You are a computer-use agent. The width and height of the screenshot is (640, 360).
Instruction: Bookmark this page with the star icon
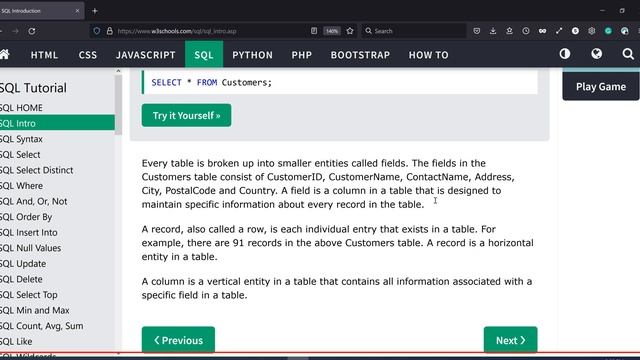(x=350, y=31)
